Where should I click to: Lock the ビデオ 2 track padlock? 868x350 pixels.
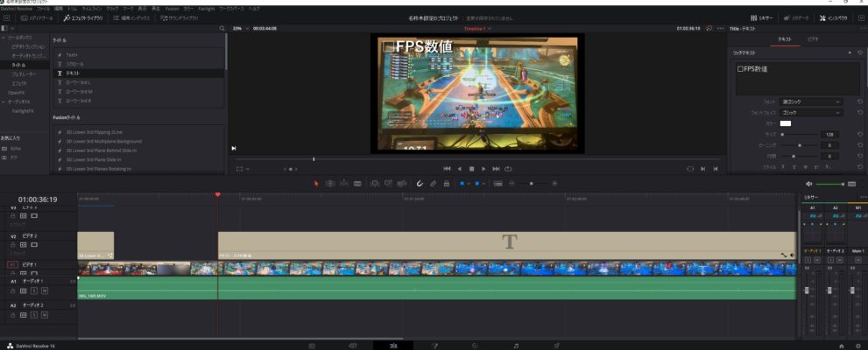[x=13, y=244]
